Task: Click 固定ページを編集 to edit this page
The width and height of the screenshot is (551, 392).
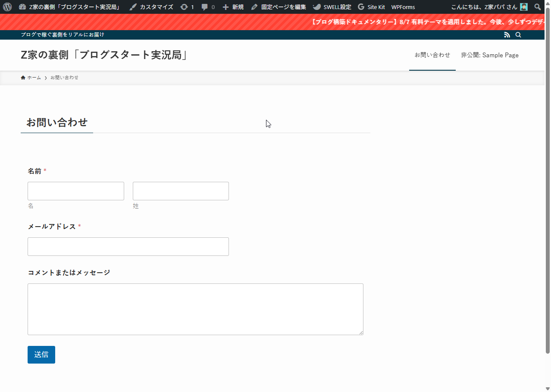Action: (279, 7)
